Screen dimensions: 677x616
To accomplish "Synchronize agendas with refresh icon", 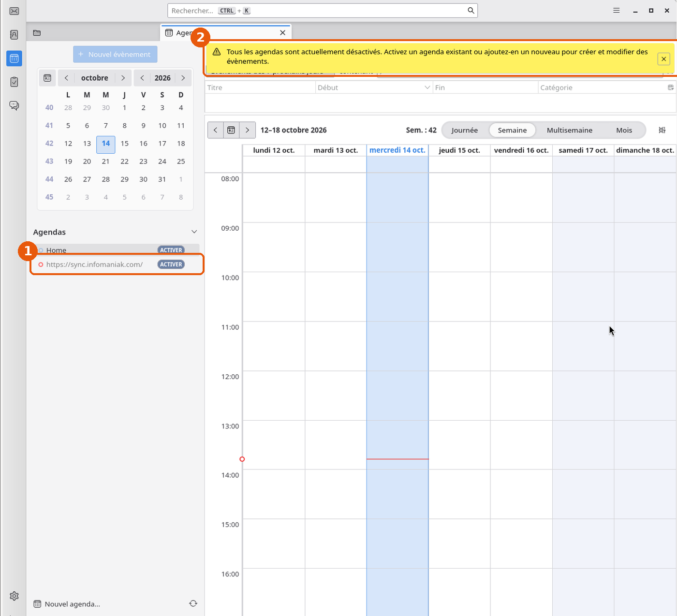I will 193,603.
